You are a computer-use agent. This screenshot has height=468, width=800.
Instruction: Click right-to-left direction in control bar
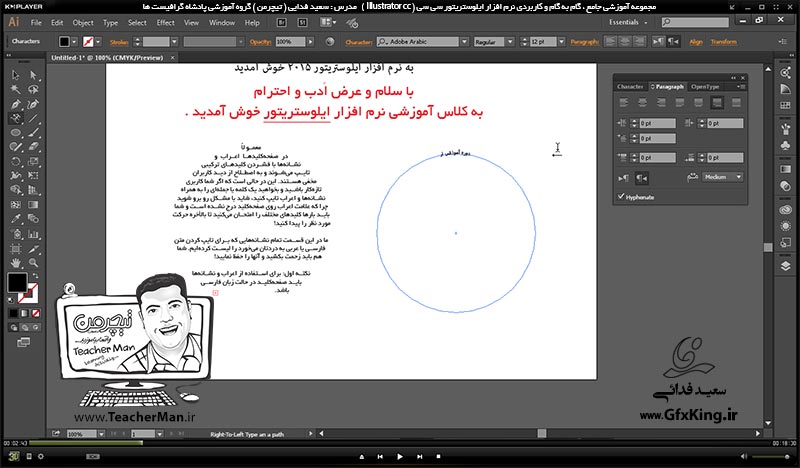point(673,42)
